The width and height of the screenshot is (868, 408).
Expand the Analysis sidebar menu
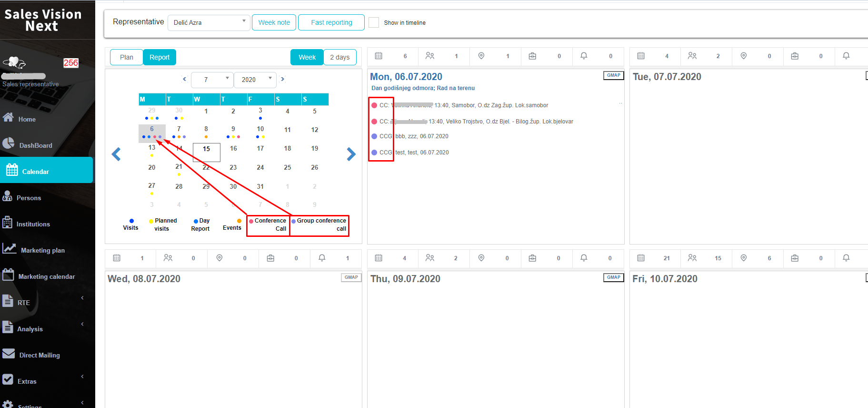(82, 325)
